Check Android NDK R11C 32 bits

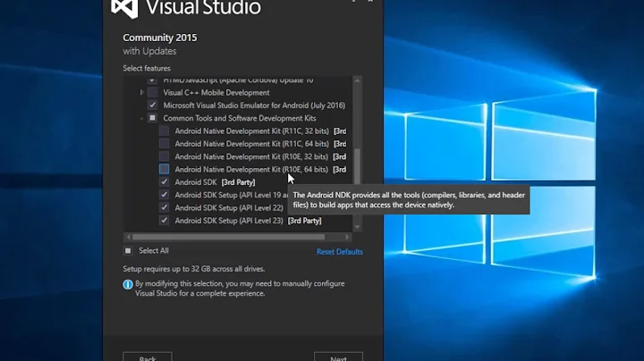pos(164,130)
